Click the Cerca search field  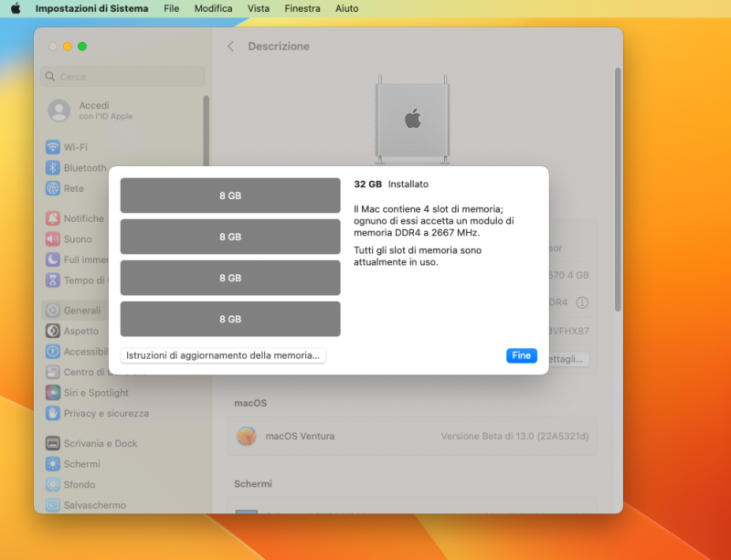[x=122, y=77]
